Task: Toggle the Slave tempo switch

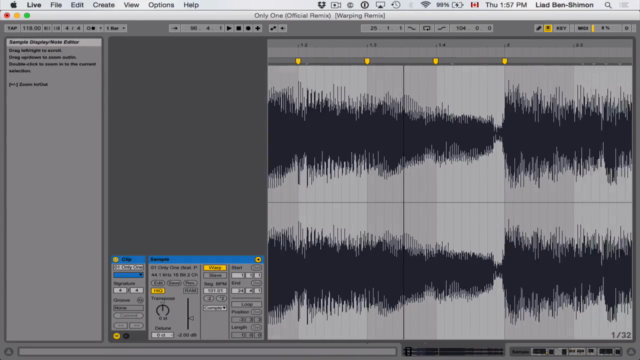Action: point(215,276)
